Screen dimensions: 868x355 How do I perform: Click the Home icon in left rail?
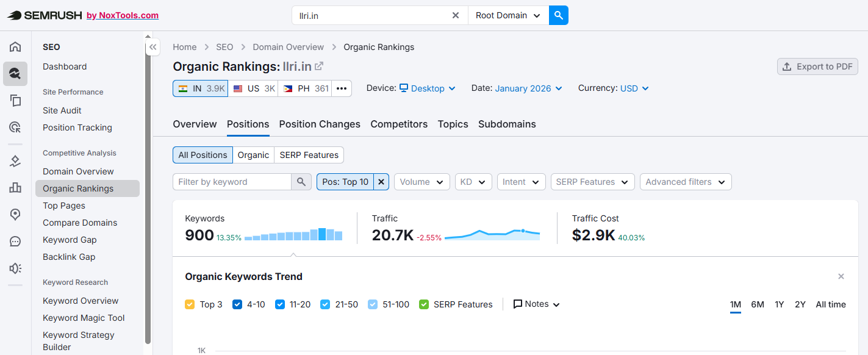pyautogui.click(x=15, y=47)
